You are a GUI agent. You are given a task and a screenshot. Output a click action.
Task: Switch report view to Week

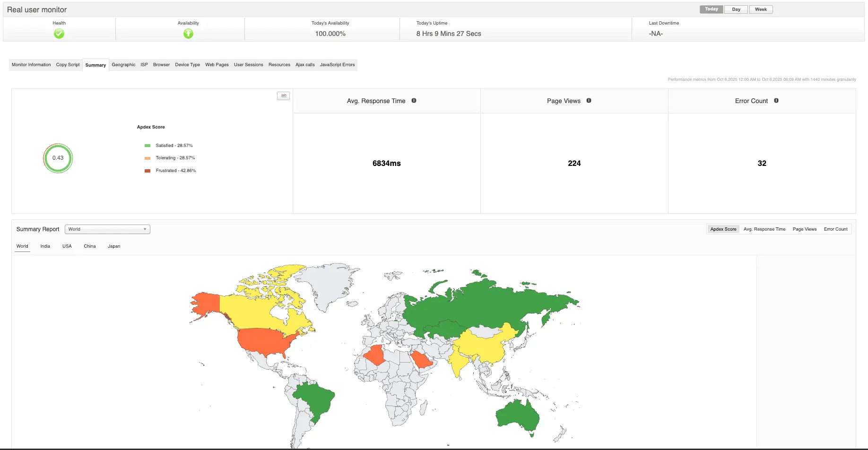click(761, 9)
